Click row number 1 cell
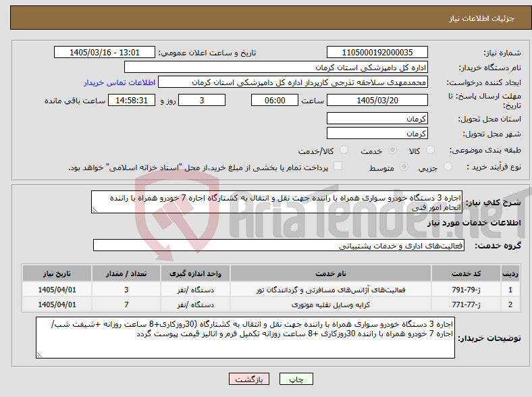 (x=510, y=290)
